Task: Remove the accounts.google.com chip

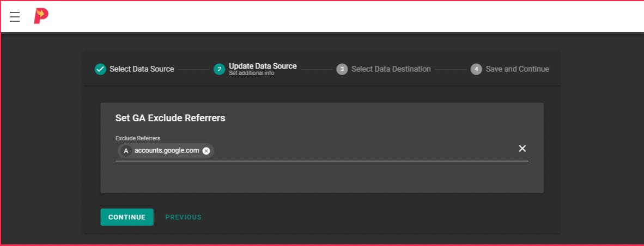Action: (206, 151)
